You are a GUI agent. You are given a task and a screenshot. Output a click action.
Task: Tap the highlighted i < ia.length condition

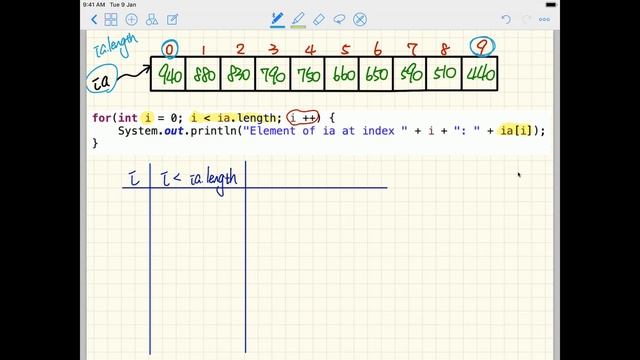click(233, 118)
